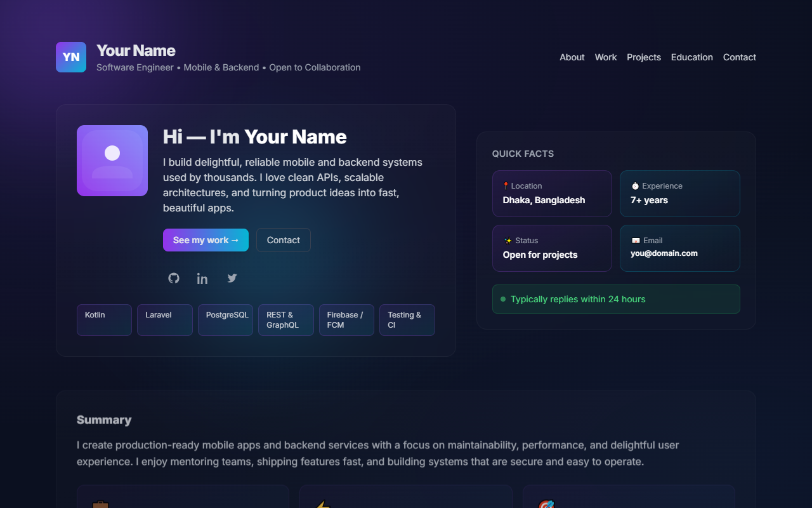Open the Twitter icon
Screen dimensions: 812x508
click(232, 277)
